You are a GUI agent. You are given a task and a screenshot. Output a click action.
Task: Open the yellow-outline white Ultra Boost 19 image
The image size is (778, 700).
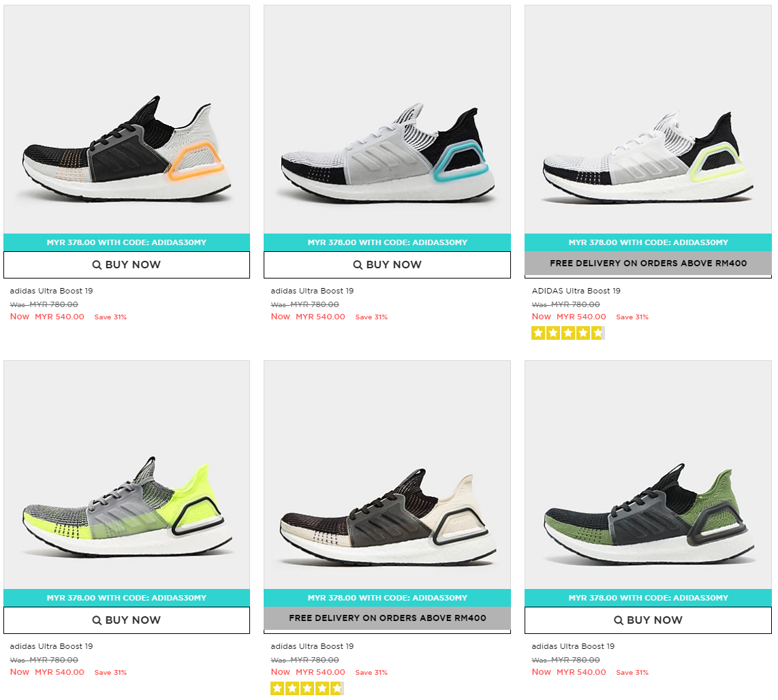648,119
